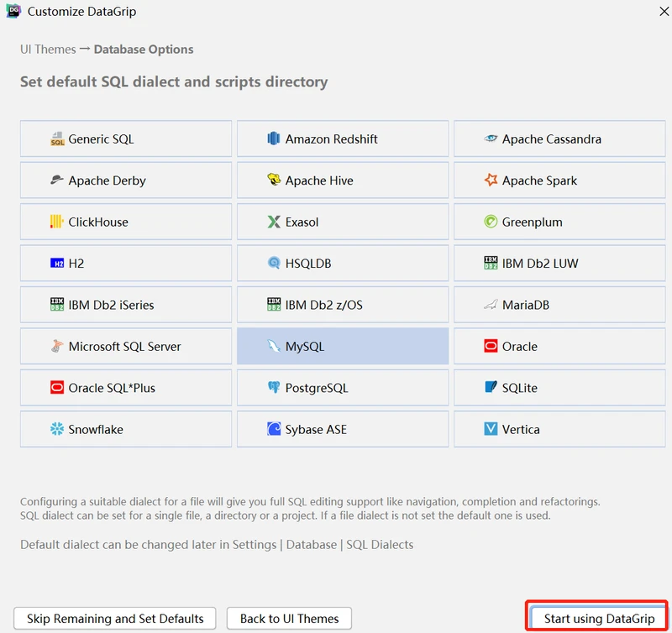Choose the Vertica V icon

pyautogui.click(x=491, y=429)
